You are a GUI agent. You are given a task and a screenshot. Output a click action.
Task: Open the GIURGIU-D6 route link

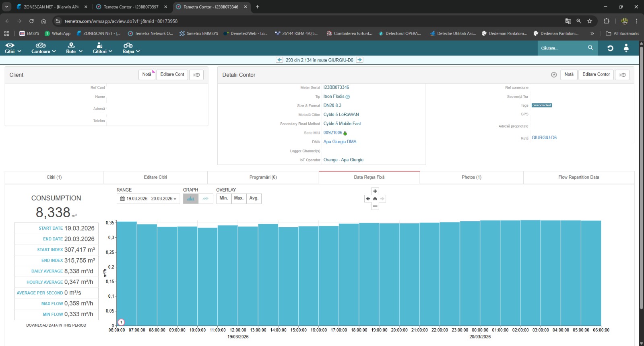(544, 138)
